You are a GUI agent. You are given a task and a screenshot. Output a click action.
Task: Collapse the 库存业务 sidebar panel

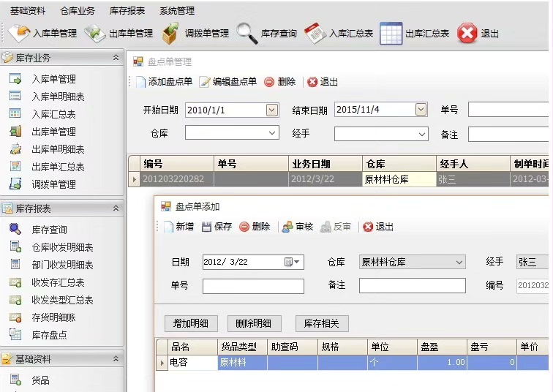[x=116, y=58]
